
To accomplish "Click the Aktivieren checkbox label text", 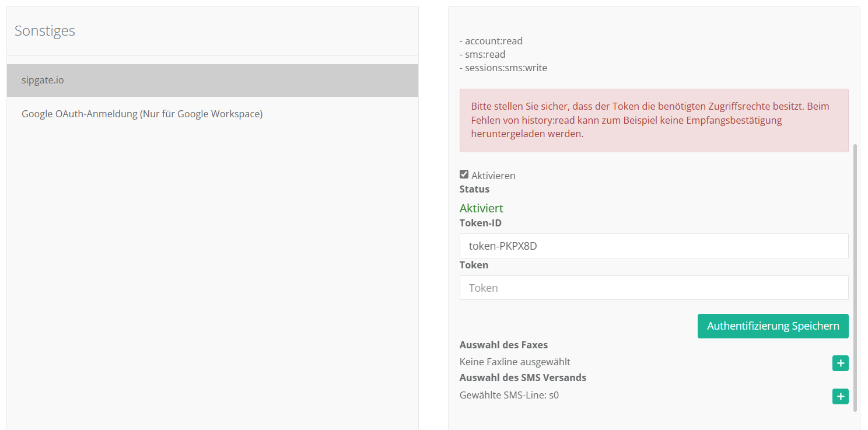I will coord(493,176).
